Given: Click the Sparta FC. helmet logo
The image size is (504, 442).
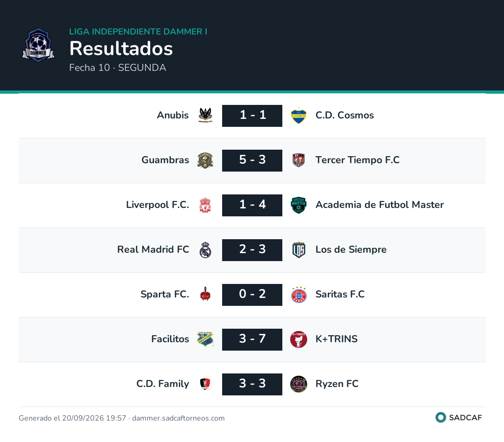Looking at the screenshot, I should [205, 294].
